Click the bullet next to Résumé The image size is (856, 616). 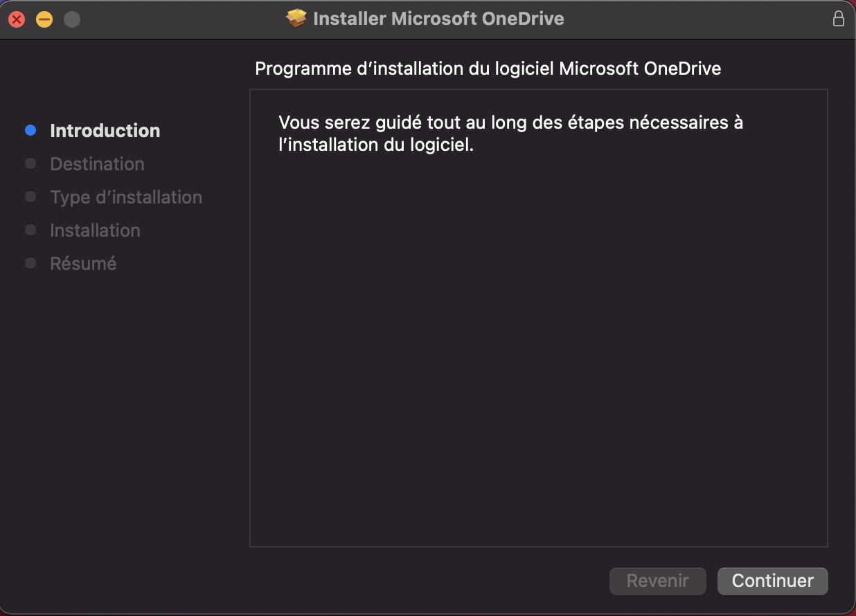30,264
